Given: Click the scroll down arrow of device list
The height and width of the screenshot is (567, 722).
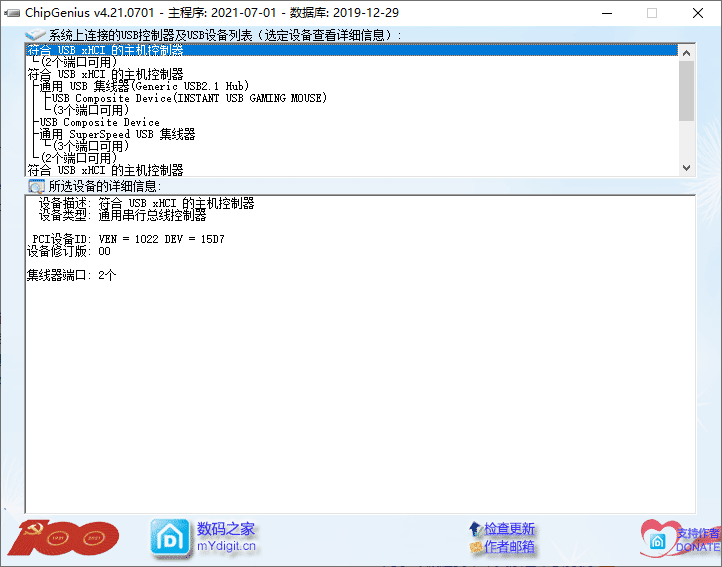Looking at the screenshot, I should click(x=686, y=168).
